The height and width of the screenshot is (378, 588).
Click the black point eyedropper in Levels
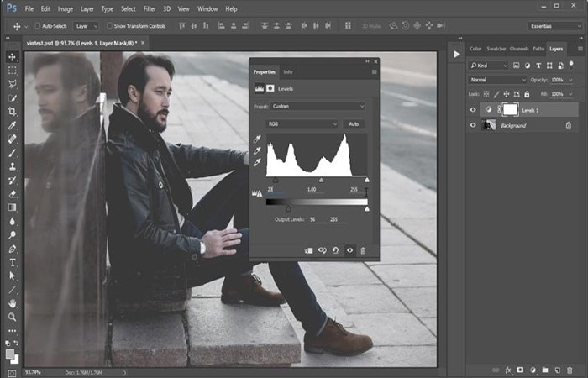pyautogui.click(x=257, y=139)
